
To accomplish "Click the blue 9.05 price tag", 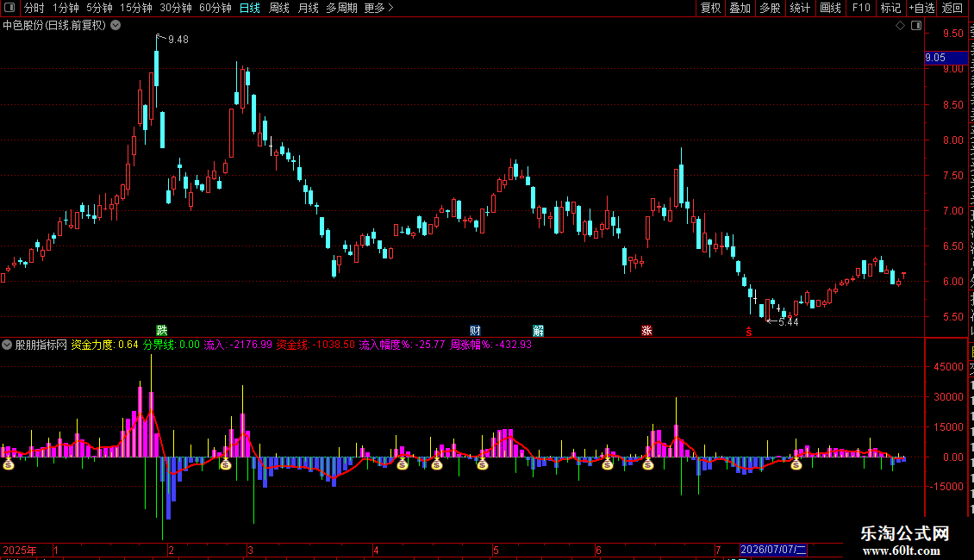I will click(946, 58).
